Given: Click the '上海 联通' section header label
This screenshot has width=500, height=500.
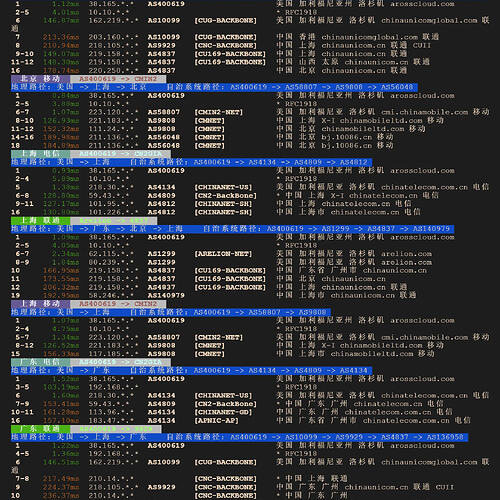Looking at the screenshot, I should (40, 220).
